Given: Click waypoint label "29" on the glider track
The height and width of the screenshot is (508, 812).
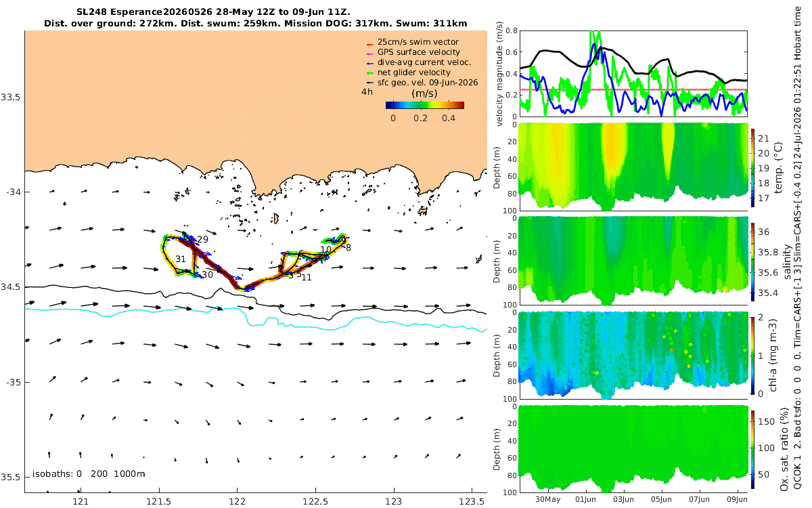Looking at the screenshot, I should (x=202, y=240).
